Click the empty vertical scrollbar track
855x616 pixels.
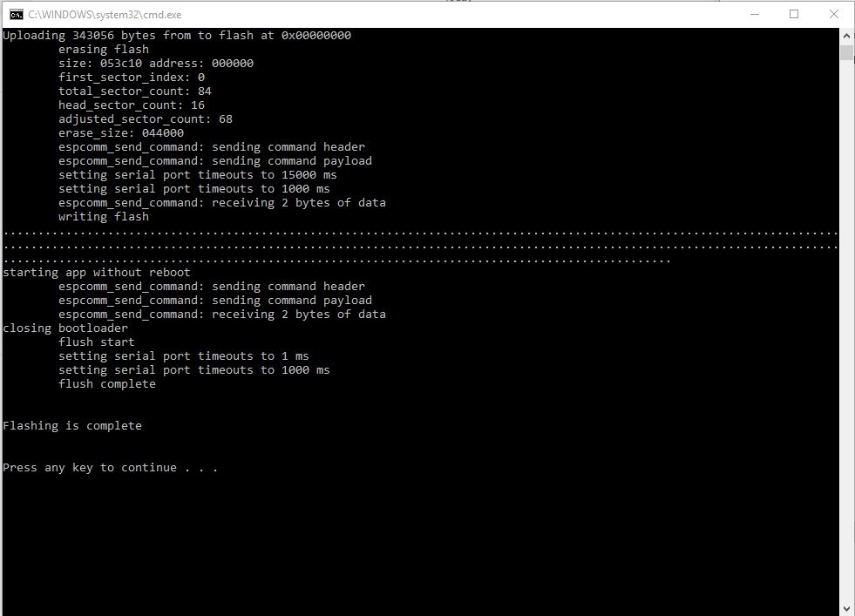click(846, 349)
